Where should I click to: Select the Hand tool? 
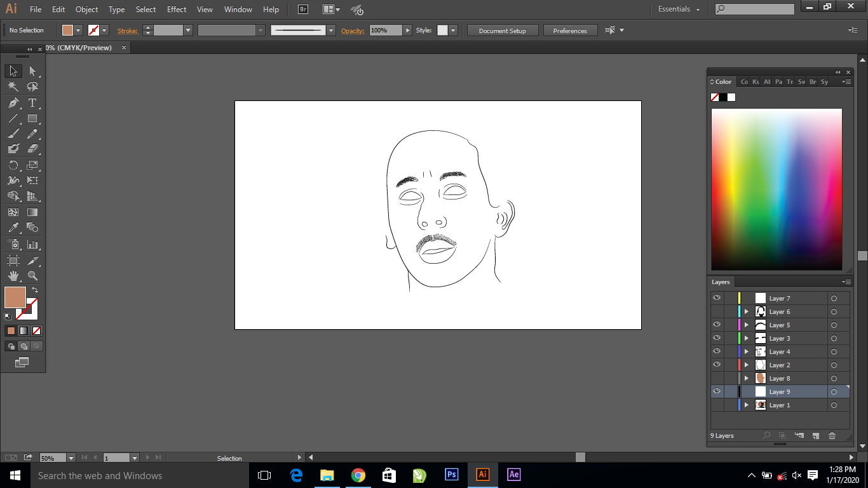[13, 276]
